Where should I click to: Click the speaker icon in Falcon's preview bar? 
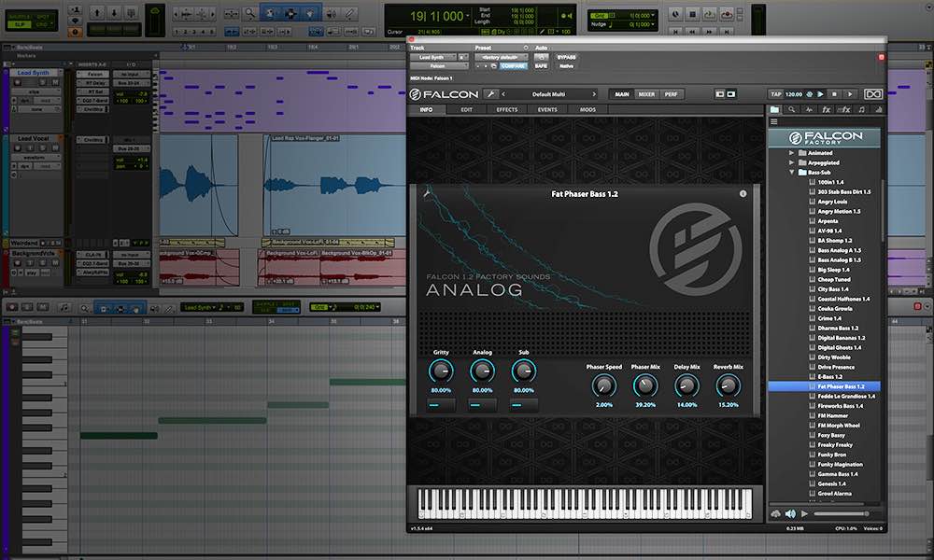[790, 513]
